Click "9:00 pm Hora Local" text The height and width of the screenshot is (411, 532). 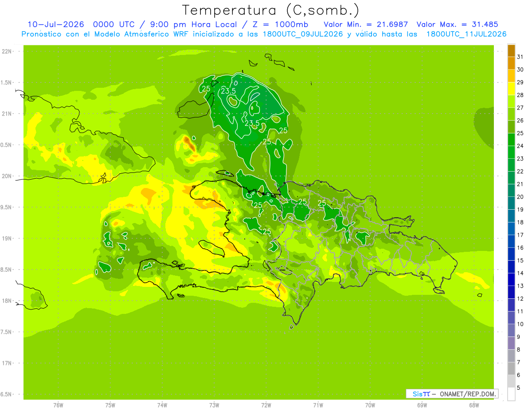(x=194, y=24)
